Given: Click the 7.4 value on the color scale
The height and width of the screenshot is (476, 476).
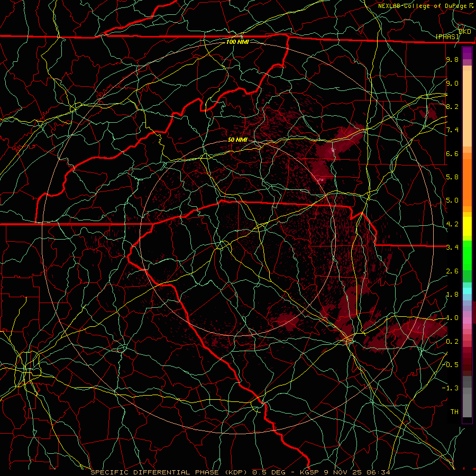Looking at the screenshot, I should point(452,130).
